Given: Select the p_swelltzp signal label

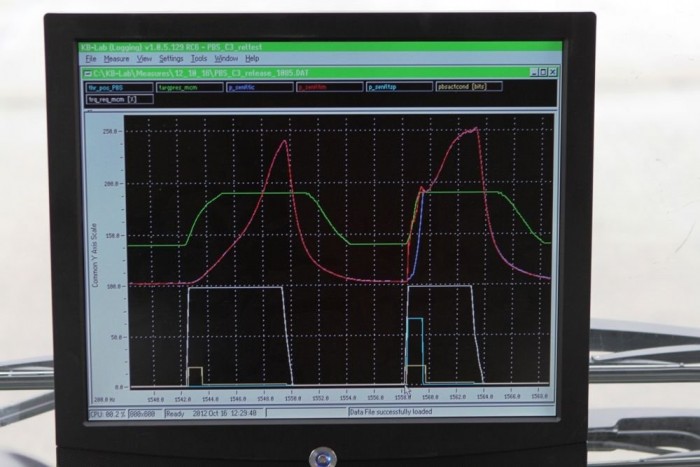Looking at the screenshot, I should 391,87.
